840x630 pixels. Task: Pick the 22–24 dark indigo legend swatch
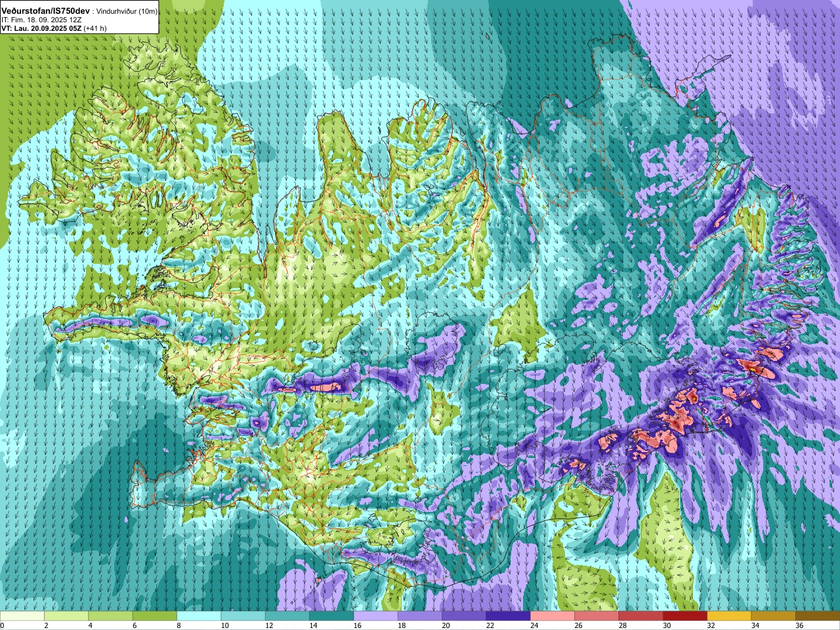508,616
